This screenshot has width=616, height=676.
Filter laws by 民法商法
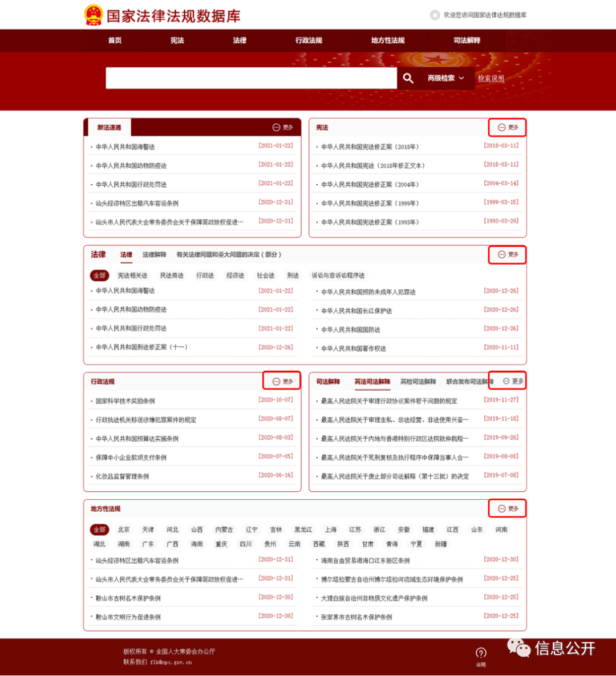click(172, 276)
